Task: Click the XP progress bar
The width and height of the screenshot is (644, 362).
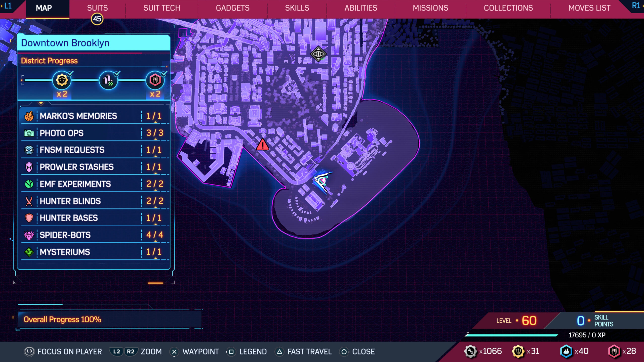Action: click(511, 335)
